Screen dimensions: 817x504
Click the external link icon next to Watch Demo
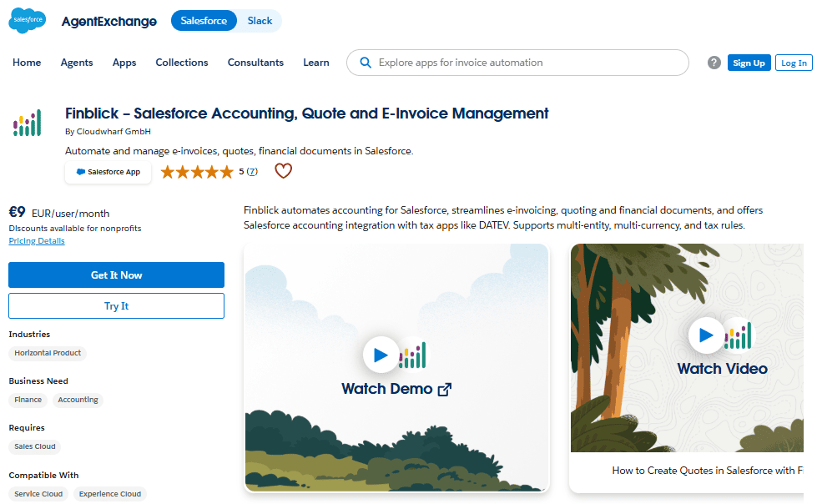(445, 390)
